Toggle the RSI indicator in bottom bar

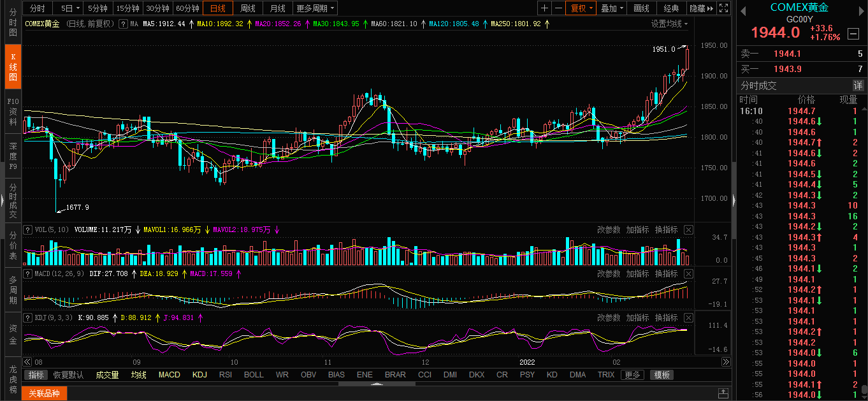coord(226,375)
